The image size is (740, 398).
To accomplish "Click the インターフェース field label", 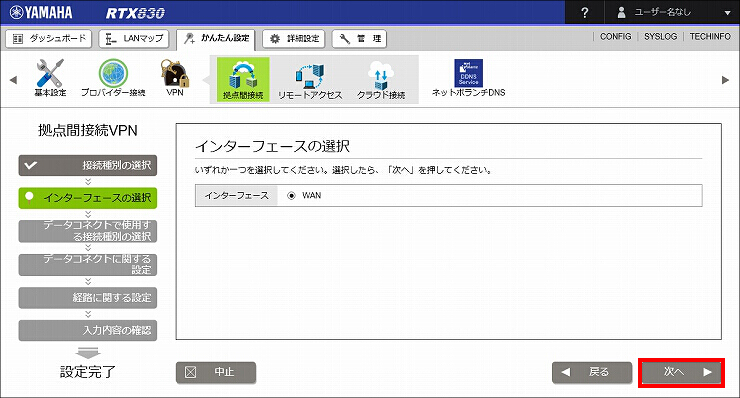I will (x=236, y=195).
